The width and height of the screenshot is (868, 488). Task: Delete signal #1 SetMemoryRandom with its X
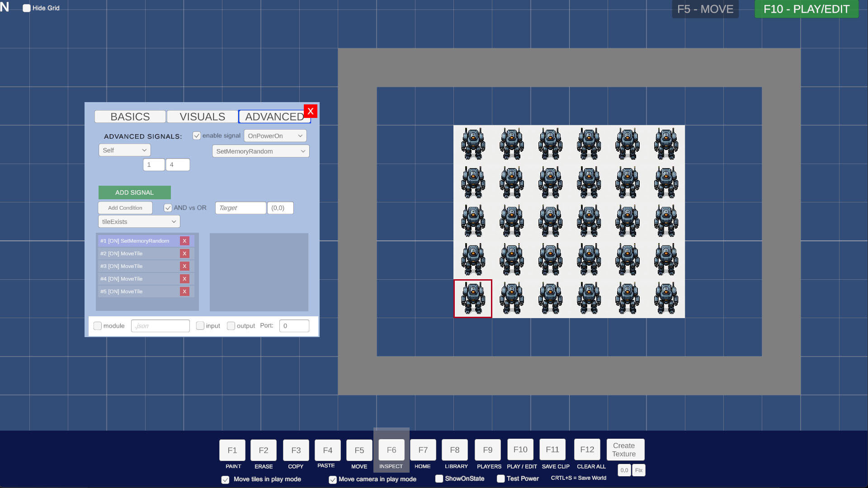click(x=184, y=241)
